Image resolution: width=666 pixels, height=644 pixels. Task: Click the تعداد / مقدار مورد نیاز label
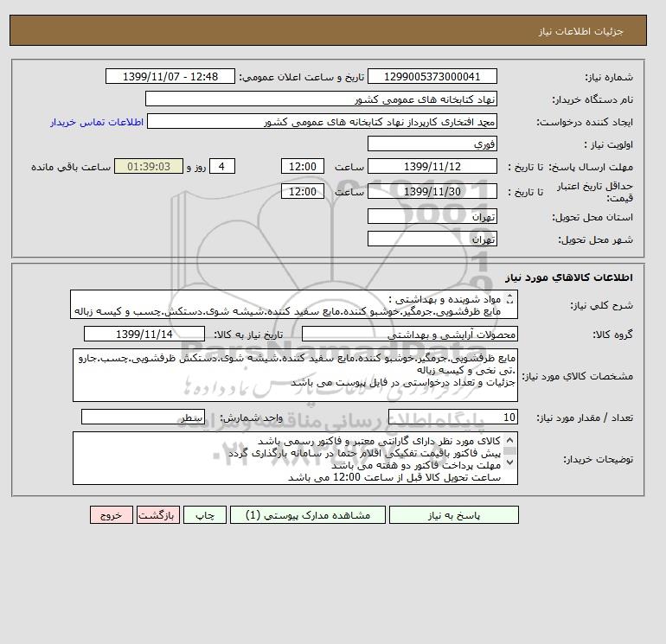pyautogui.click(x=585, y=418)
